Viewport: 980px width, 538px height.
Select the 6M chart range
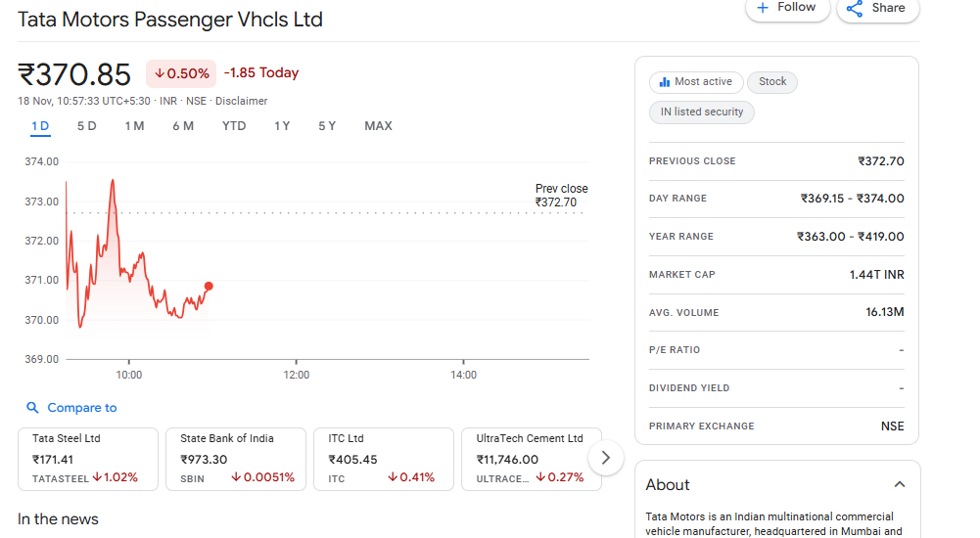pyautogui.click(x=183, y=126)
